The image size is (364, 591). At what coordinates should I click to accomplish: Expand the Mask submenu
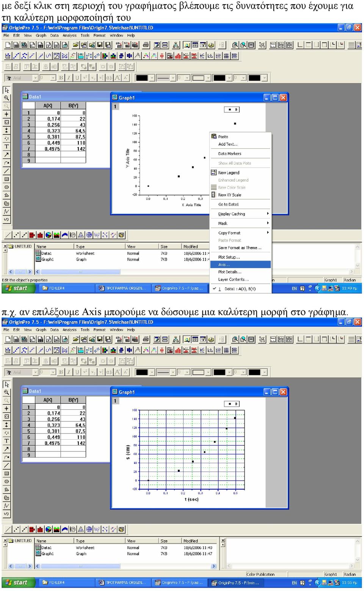[241, 223]
